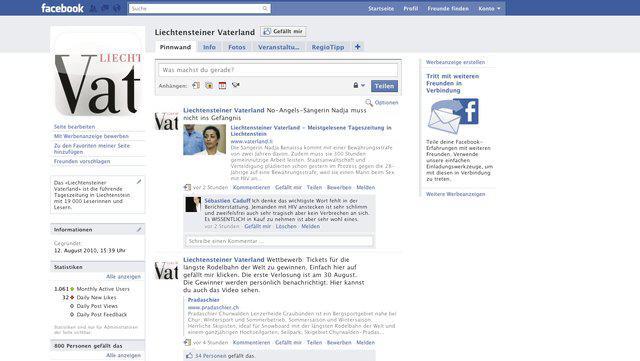Open the Werbeanzeige erstellen link
The width and height of the screenshot is (640, 361).
(456, 62)
